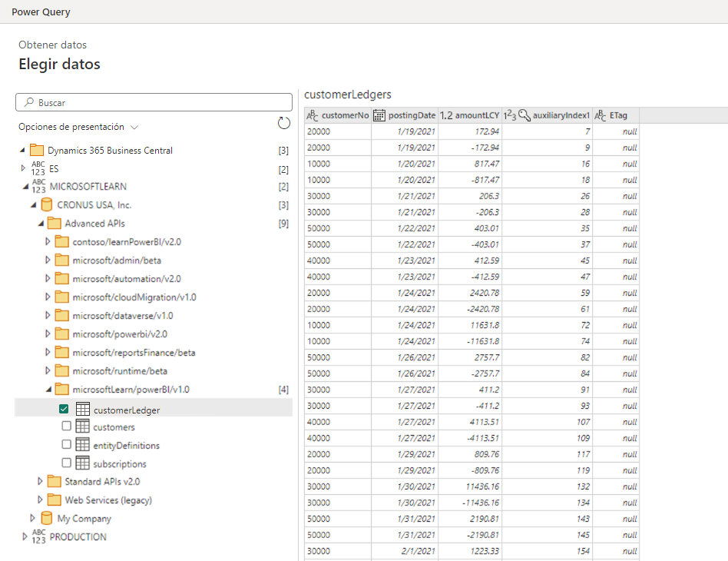Image resolution: width=728 pixels, height=561 pixels.
Task: Click the customerLedger table icon
Action: (83, 409)
